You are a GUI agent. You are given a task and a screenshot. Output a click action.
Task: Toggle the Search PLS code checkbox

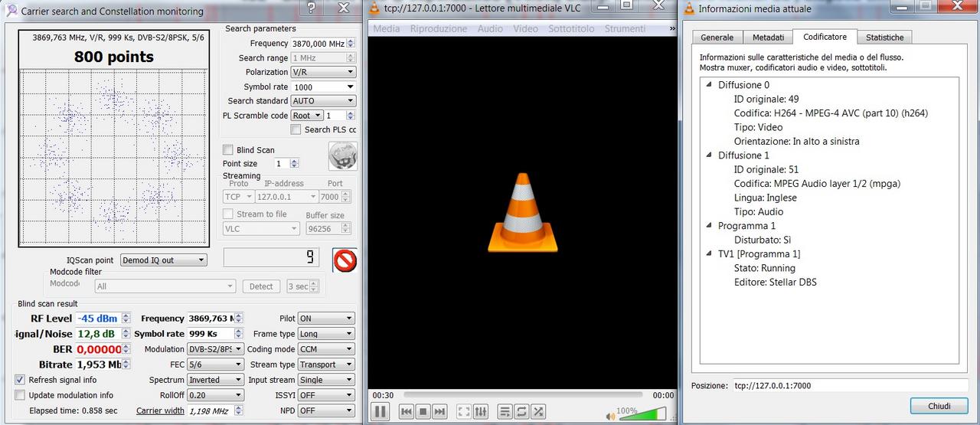296,129
